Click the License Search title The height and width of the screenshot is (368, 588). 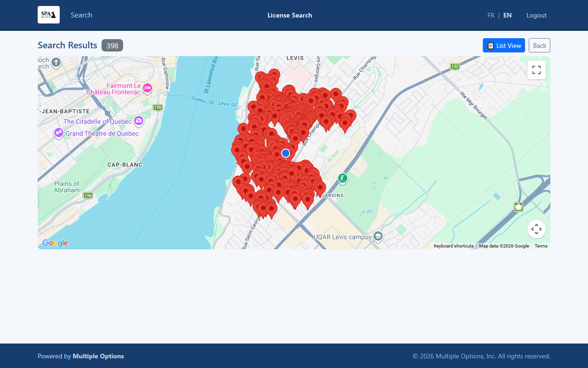(290, 15)
